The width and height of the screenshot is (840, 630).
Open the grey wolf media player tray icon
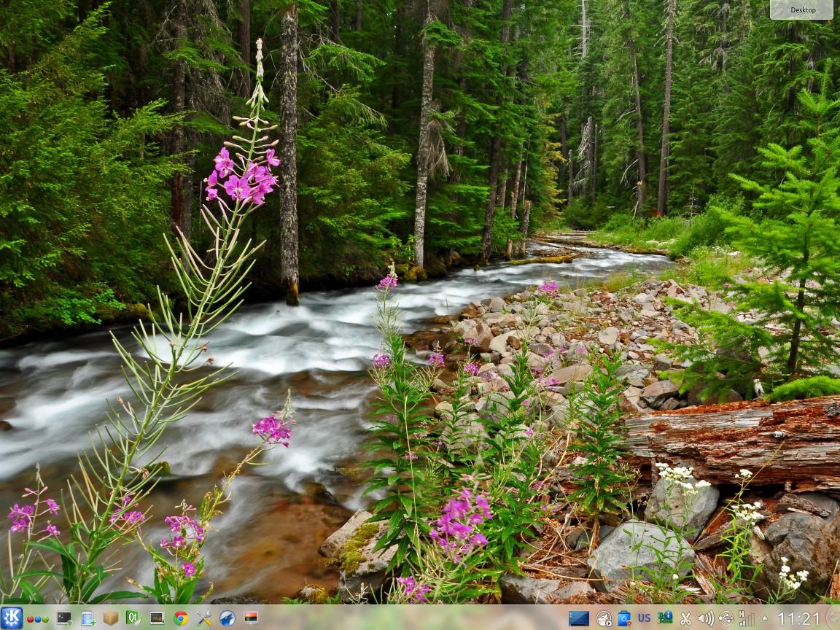point(604,619)
